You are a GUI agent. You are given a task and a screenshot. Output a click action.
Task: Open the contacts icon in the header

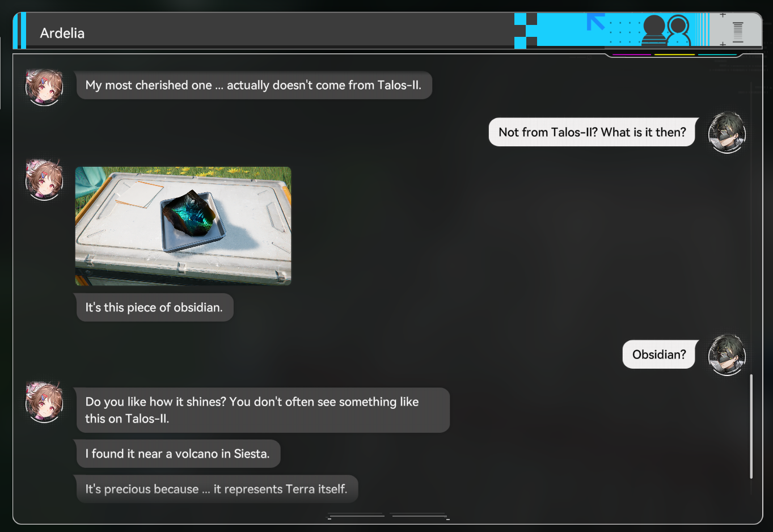click(x=666, y=29)
